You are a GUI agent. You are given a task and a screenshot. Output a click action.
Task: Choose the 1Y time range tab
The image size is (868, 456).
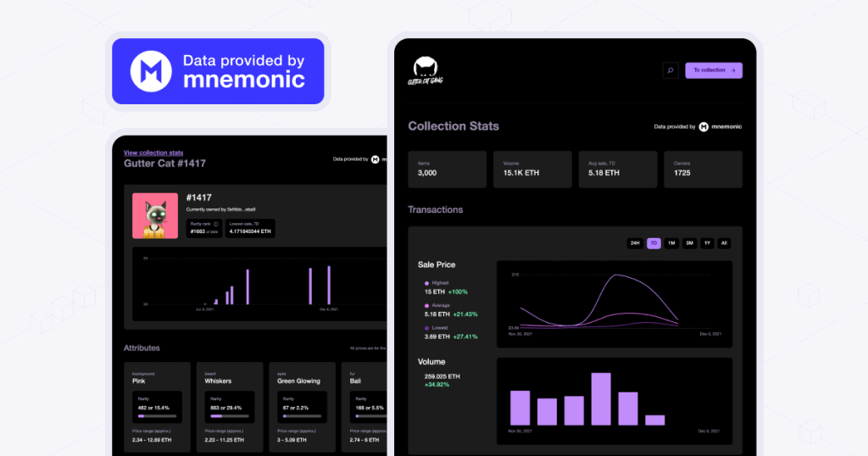click(707, 243)
